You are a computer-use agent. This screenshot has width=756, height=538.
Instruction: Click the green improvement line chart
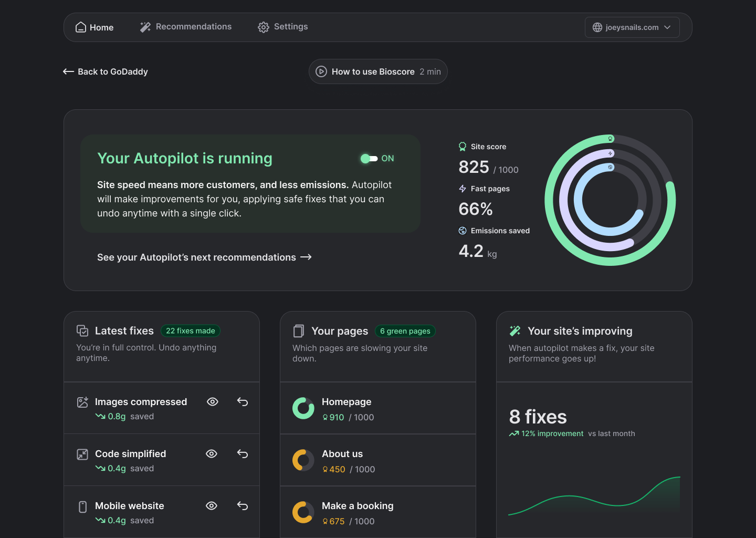(594, 496)
